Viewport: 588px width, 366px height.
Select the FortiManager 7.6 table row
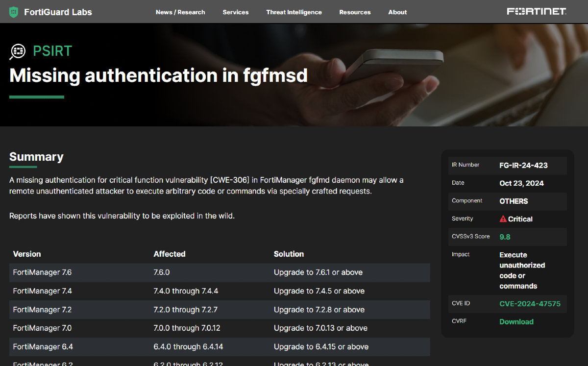coord(219,272)
